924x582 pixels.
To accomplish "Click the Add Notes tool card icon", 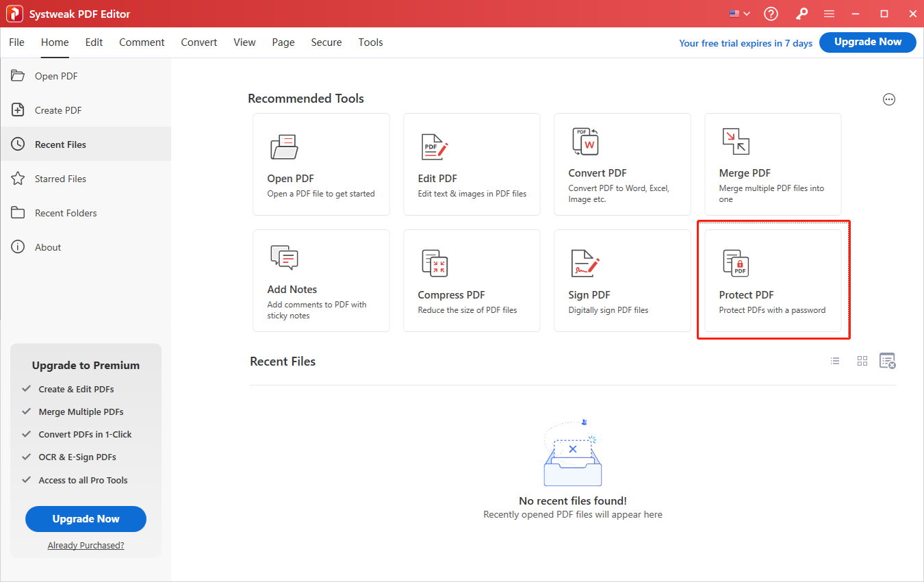I will click(284, 257).
